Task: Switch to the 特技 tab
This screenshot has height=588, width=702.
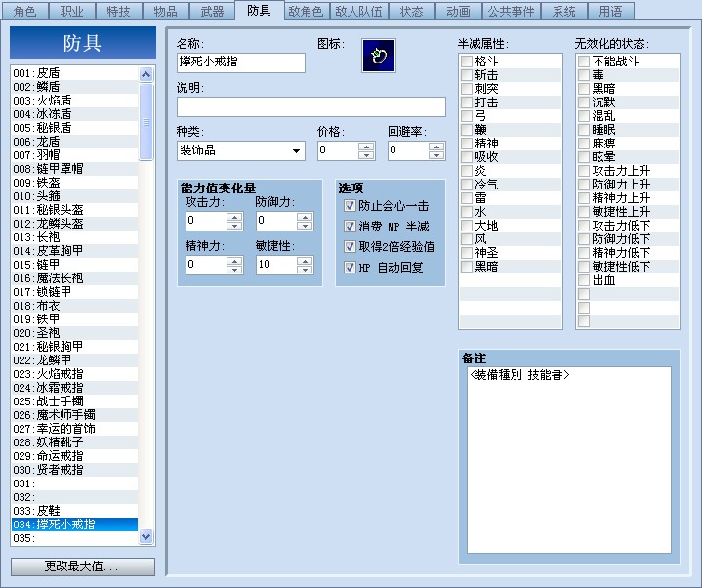Action: (x=118, y=11)
